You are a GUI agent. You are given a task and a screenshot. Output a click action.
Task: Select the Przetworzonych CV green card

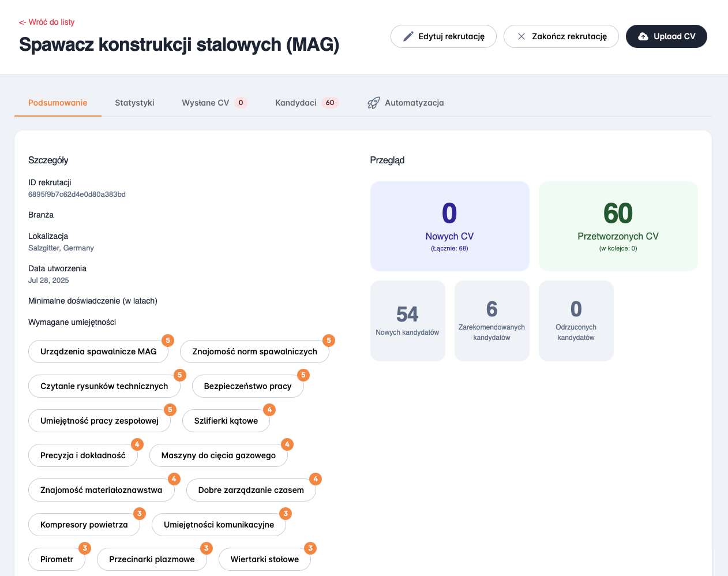[x=618, y=226]
